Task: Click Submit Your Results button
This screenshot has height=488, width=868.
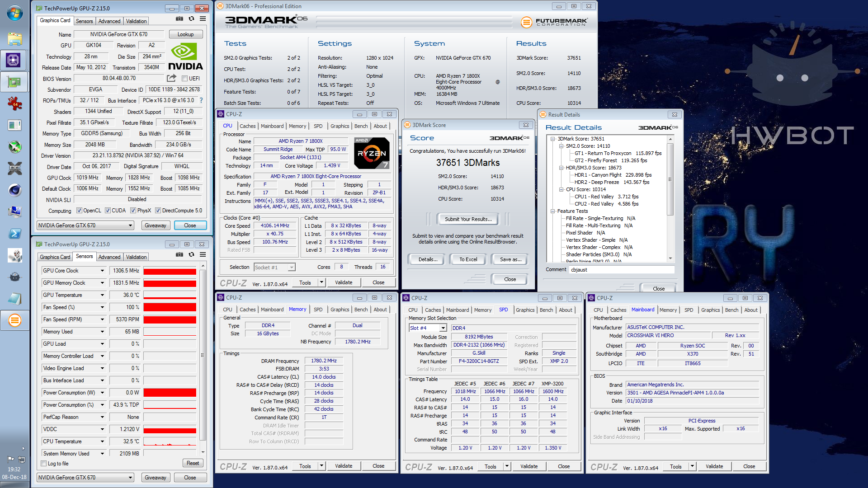Action: (467, 219)
